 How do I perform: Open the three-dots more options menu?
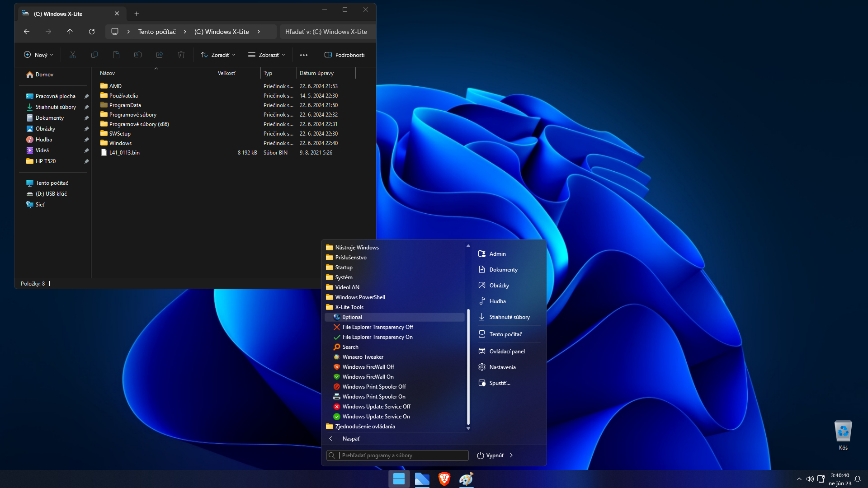304,55
